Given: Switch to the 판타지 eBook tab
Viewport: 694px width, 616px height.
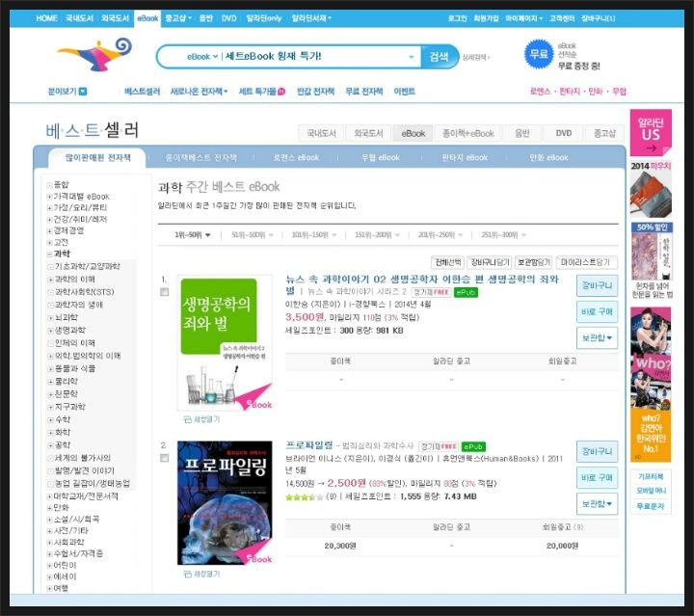Looking at the screenshot, I should tap(465, 157).
